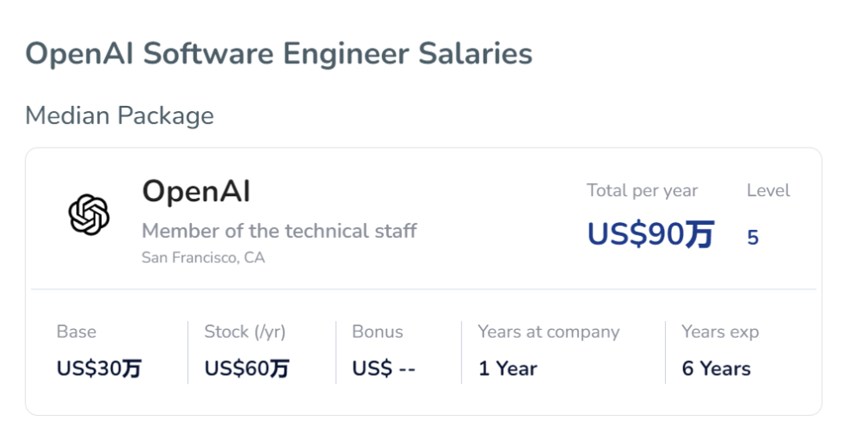Click the Total per year label
This screenshot has width=868, height=427.
pyautogui.click(x=642, y=191)
